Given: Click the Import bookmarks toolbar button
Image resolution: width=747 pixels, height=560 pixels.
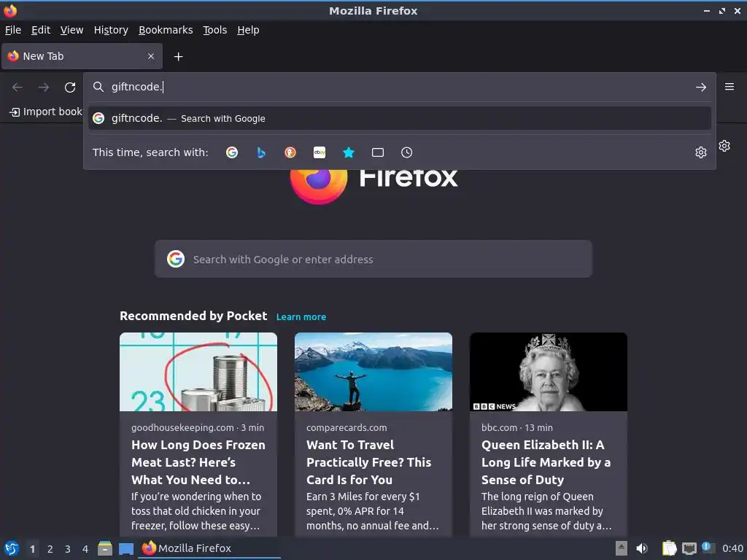Looking at the screenshot, I should click(46, 112).
